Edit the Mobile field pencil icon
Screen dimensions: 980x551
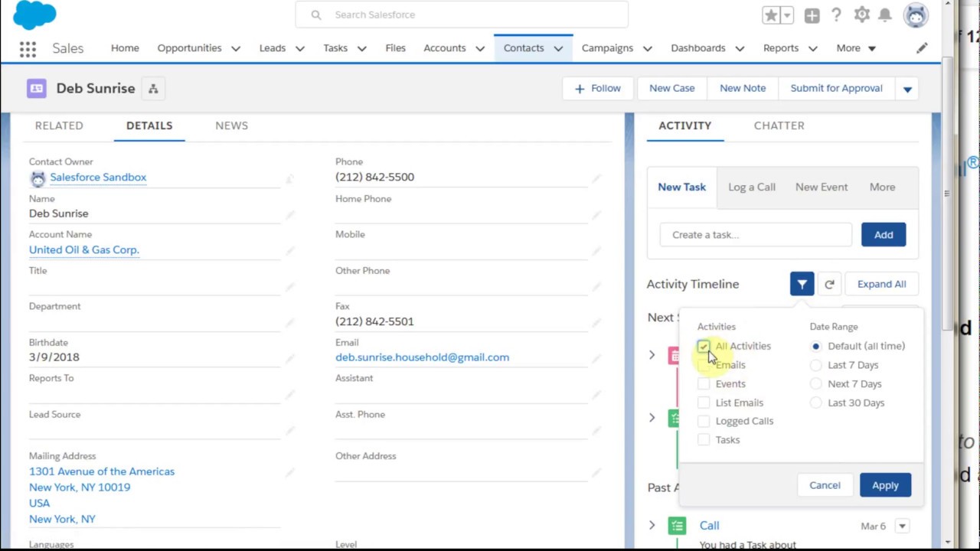point(596,251)
